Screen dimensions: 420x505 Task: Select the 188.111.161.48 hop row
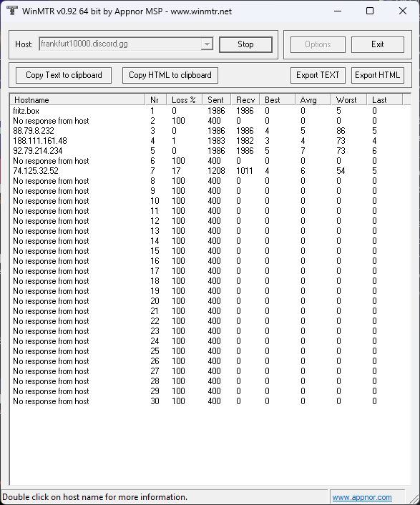pos(210,141)
